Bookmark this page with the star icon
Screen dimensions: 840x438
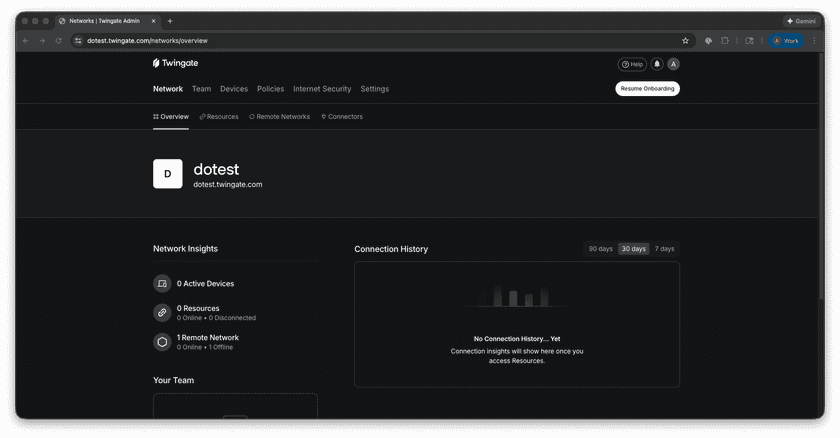click(x=685, y=41)
